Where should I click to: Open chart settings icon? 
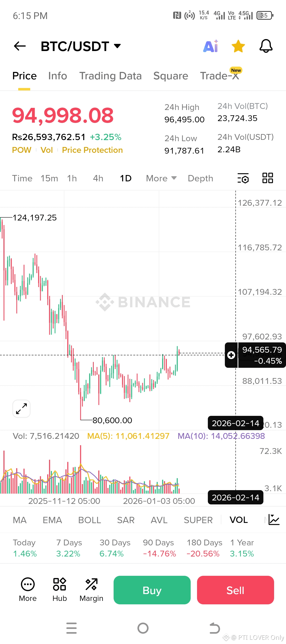[x=243, y=178]
